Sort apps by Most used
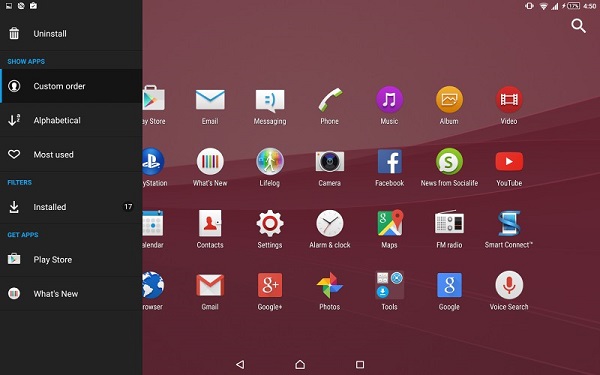600x375 pixels. (x=71, y=155)
